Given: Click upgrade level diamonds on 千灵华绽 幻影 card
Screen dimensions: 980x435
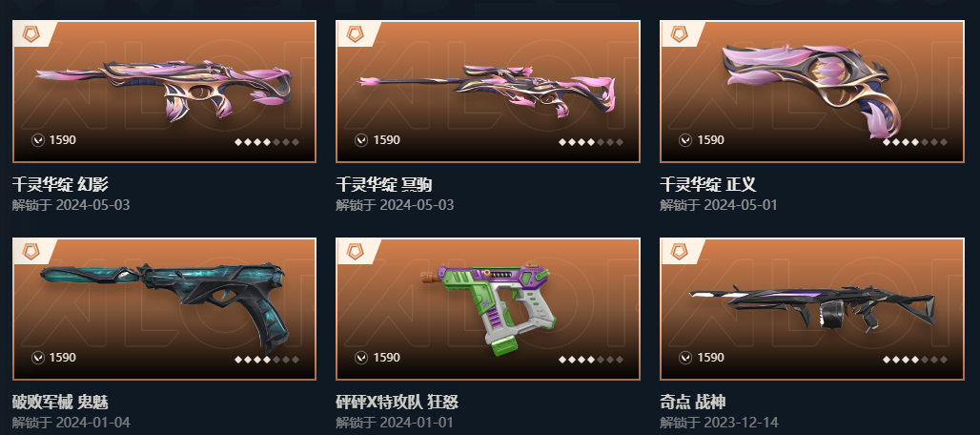Looking at the screenshot, I should coord(267,142).
